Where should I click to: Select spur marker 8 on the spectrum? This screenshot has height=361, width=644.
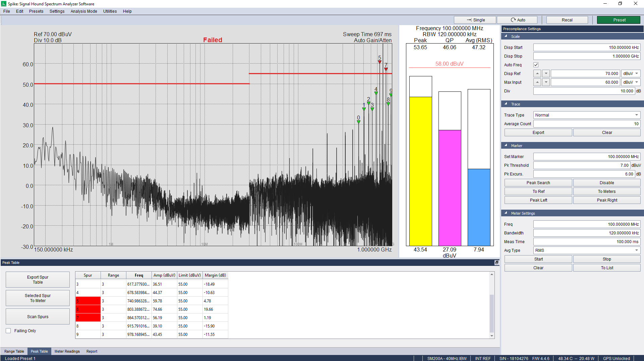coord(388,104)
